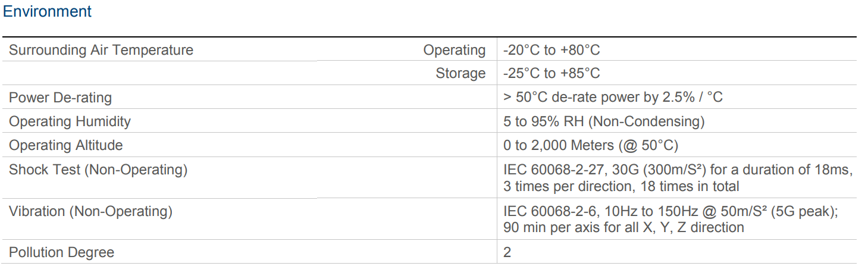Select the Surrounding Air Temperature label
Image resolution: width=868 pixels, height=266 pixels.
101,50
